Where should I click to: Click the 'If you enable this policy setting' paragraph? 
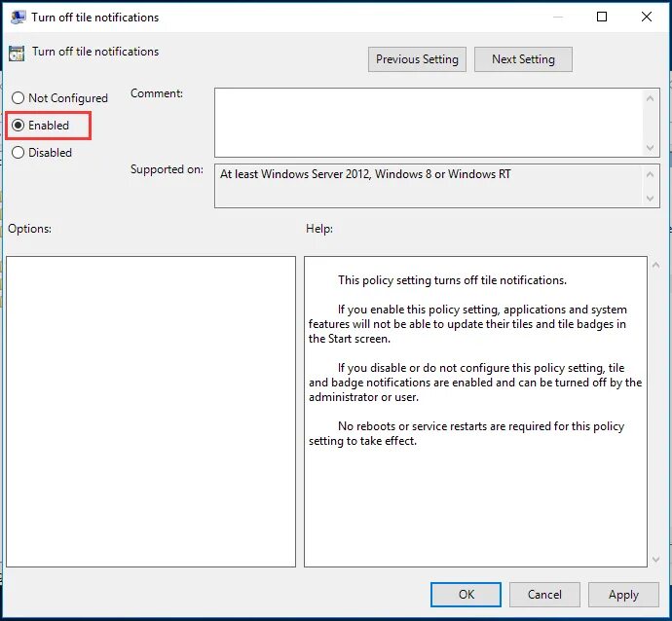pyautogui.click(x=467, y=324)
